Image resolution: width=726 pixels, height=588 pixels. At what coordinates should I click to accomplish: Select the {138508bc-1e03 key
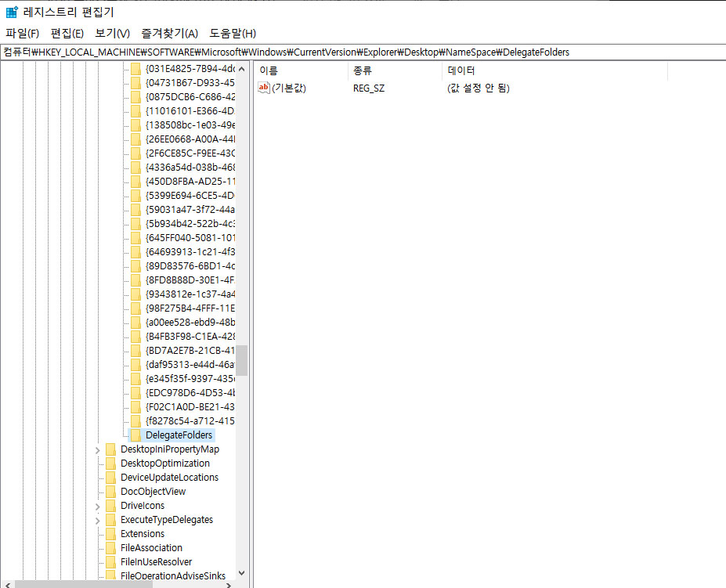tap(190, 125)
